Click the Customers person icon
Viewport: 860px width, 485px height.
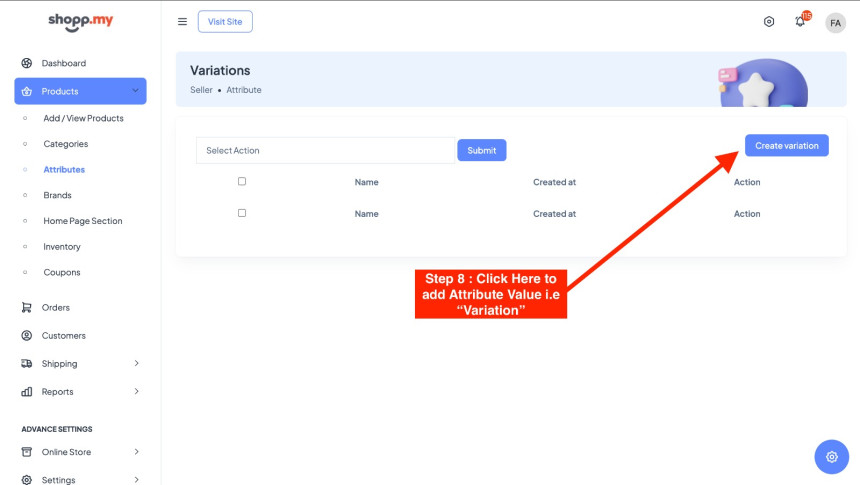27,335
